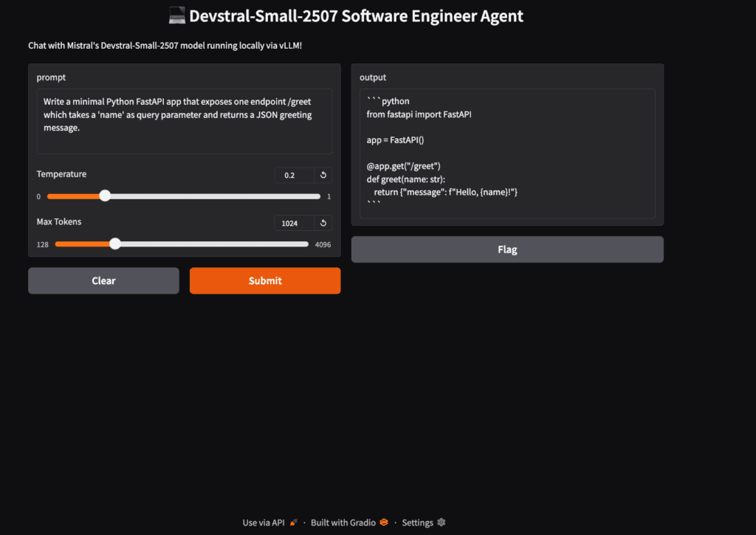Image resolution: width=756 pixels, height=535 pixels.
Task: Click the '```python' opening line in output
Action: tap(388, 101)
